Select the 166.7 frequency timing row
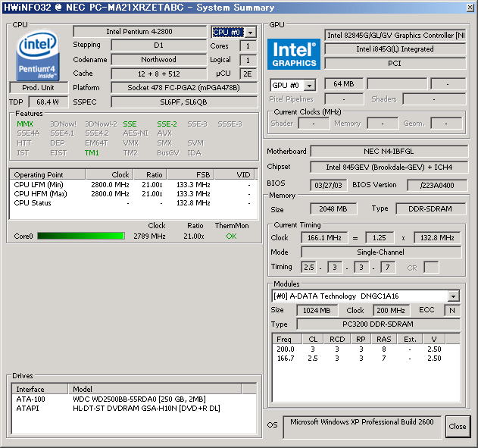The height and width of the screenshot is (448, 478). 366,359
